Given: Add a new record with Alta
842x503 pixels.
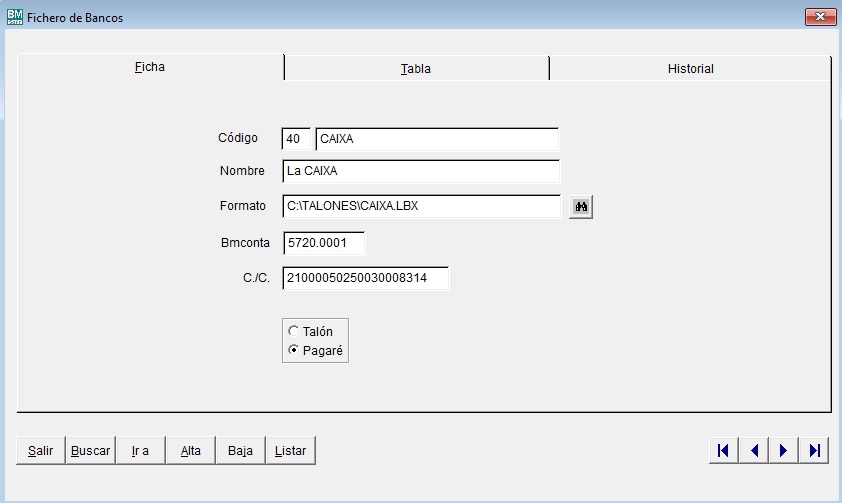Looking at the screenshot, I should [x=191, y=451].
